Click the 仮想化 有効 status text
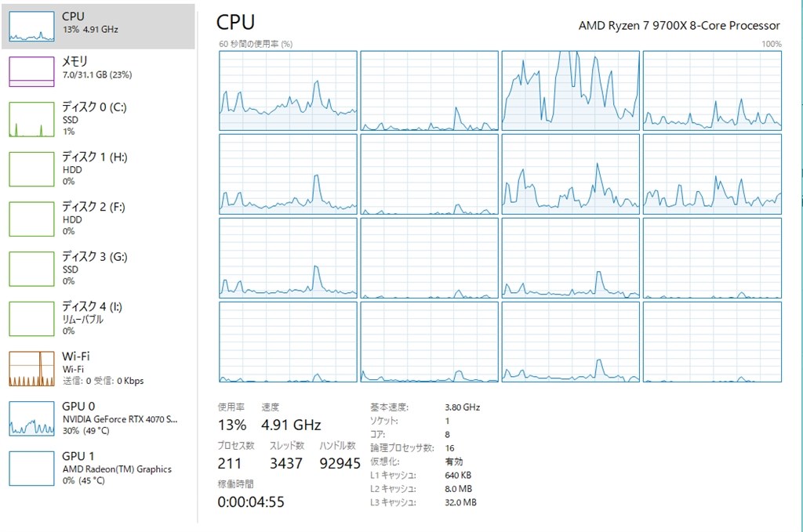The width and height of the screenshot is (803, 532). 454,461
